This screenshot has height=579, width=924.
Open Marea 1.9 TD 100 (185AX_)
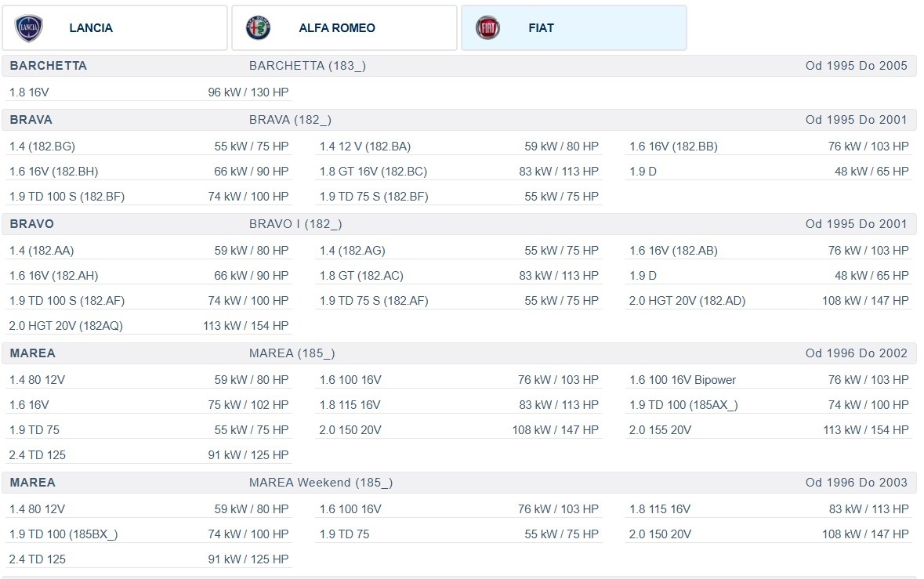[x=768, y=405]
